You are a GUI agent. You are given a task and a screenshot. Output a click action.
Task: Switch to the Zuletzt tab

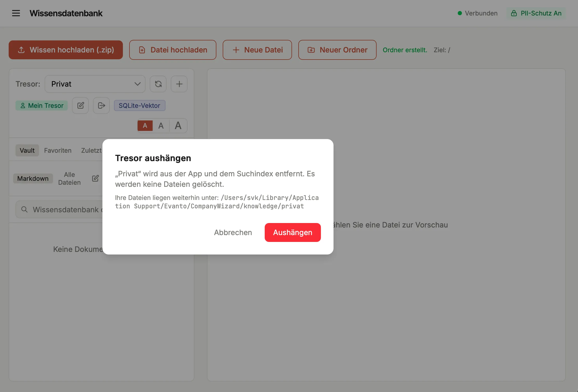tap(91, 150)
